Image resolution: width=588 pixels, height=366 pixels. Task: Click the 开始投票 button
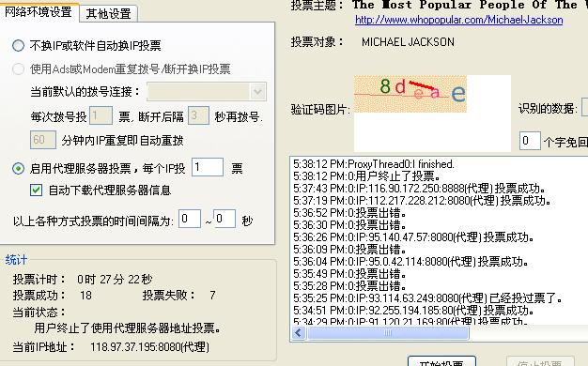pyautogui.click(x=441, y=361)
